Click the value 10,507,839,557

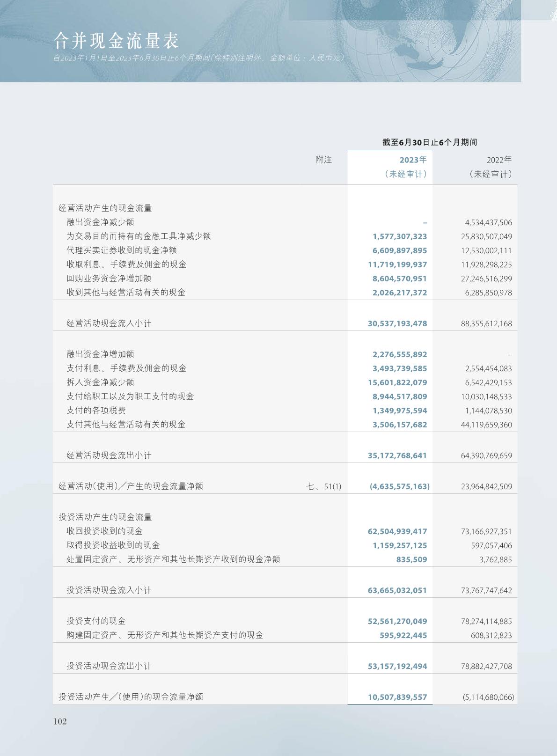tap(397, 697)
